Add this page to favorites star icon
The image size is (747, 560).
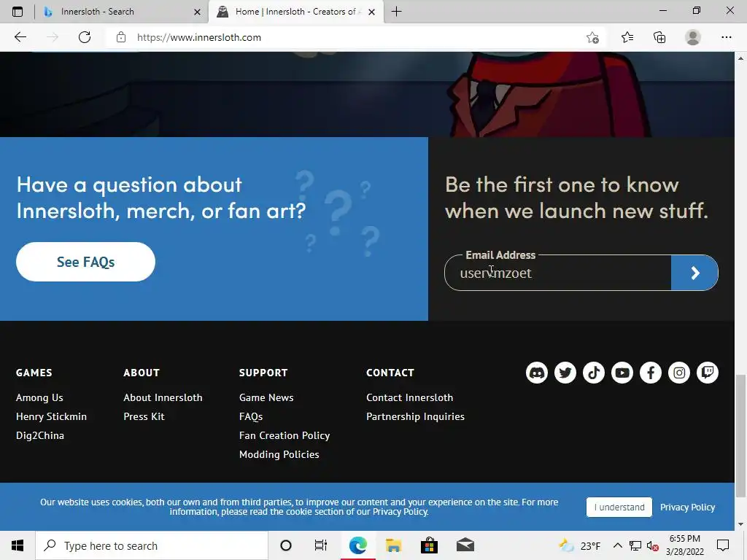(592, 37)
